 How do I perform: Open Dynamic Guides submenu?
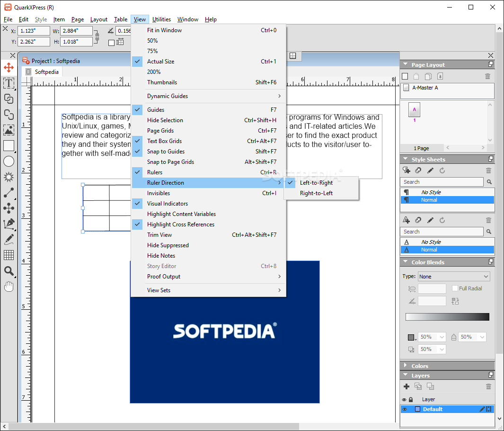[209, 96]
